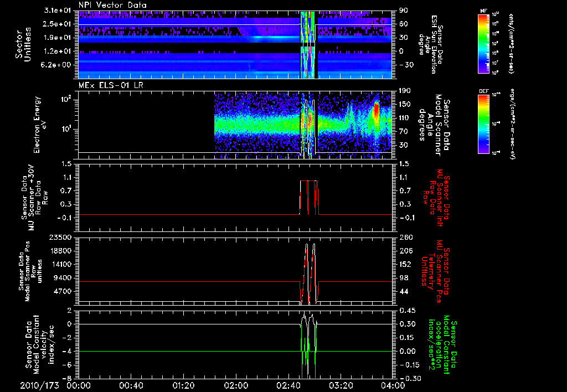Click the 110 scanner angle tick
This screenshot has height=392, width=567.
click(404, 118)
